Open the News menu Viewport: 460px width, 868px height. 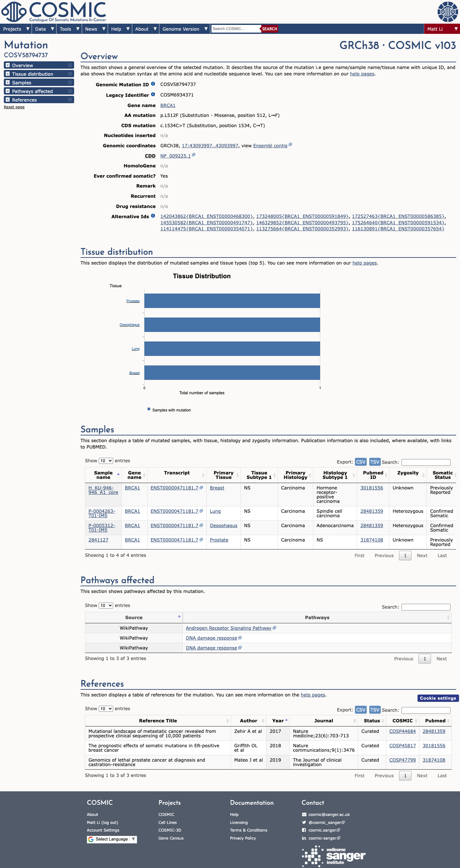click(95, 29)
